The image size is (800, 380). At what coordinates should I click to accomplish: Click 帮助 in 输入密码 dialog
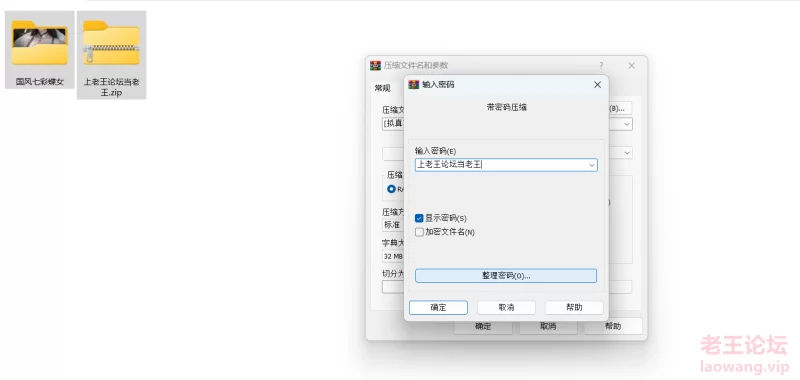pyautogui.click(x=574, y=308)
